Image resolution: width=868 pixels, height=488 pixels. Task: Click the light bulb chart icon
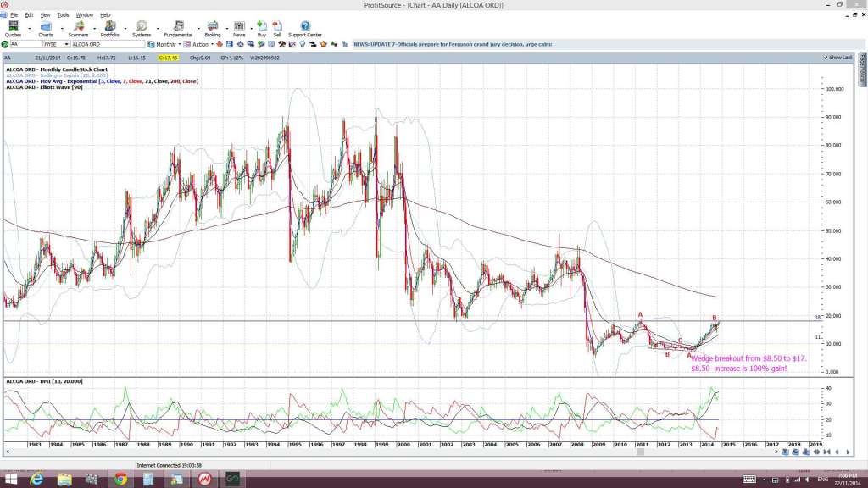[x=303, y=44]
